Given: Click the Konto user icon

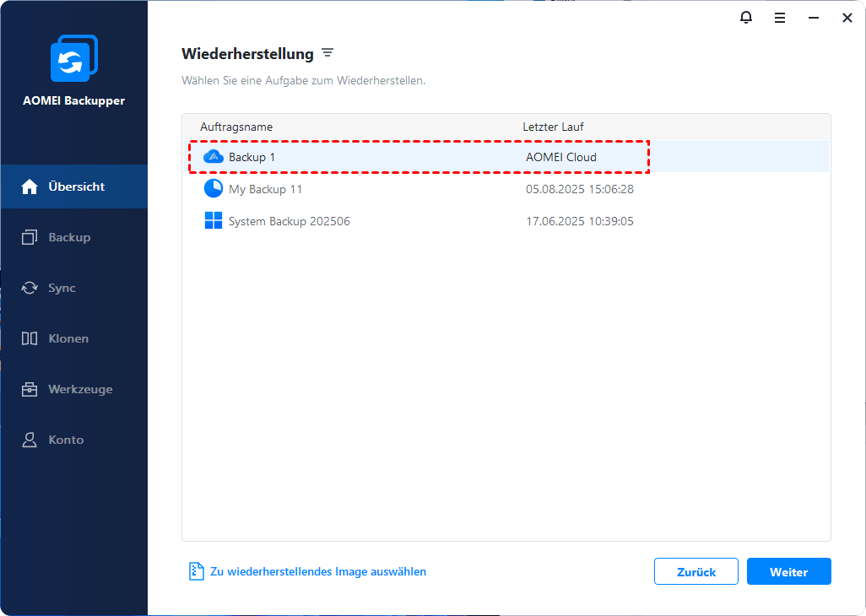Looking at the screenshot, I should click(30, 440).
